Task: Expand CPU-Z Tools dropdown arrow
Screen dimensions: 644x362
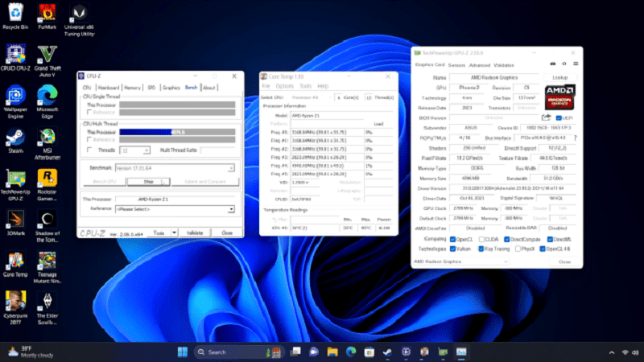Action: pos(174,232)
